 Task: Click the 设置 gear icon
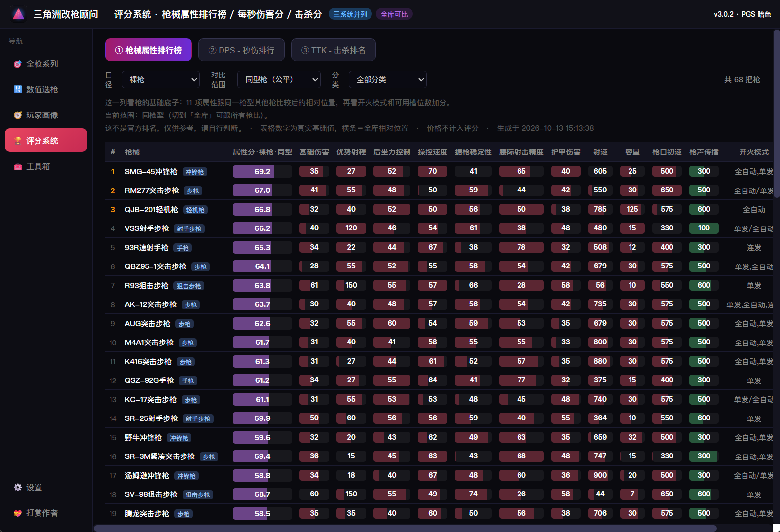pos(18,487)
